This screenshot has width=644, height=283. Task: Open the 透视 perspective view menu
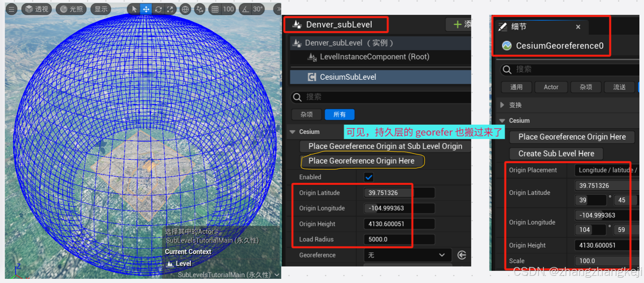pos(37,9)
